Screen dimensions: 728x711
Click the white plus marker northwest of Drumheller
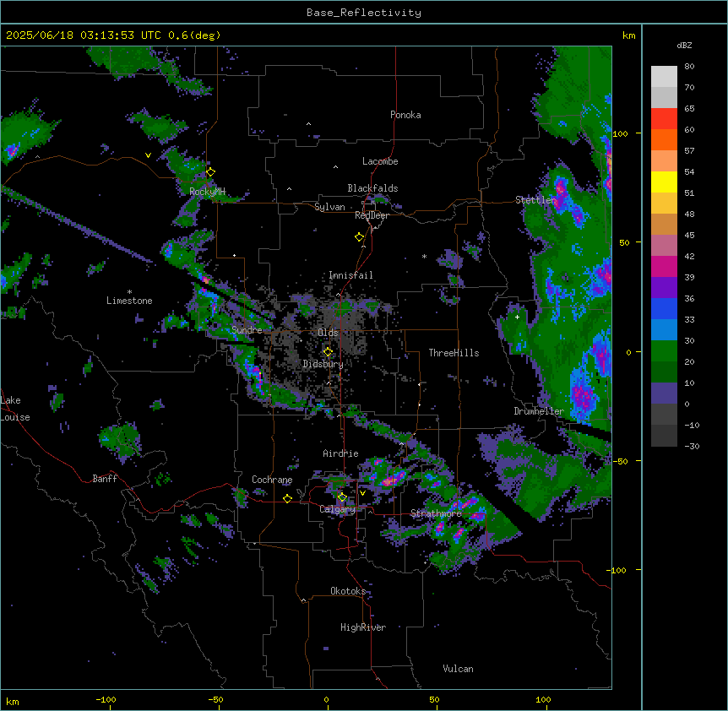(517, 317)
